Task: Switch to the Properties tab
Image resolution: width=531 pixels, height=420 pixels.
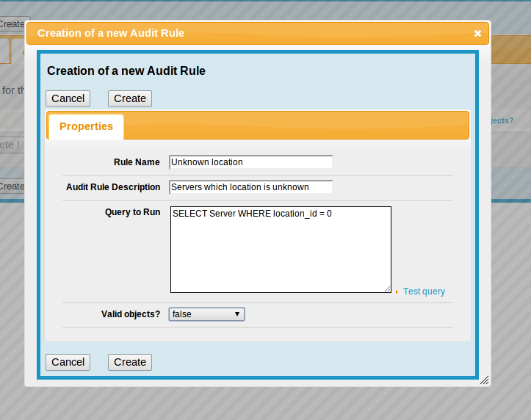Action: pyautogui.click(x=86, y=126)
